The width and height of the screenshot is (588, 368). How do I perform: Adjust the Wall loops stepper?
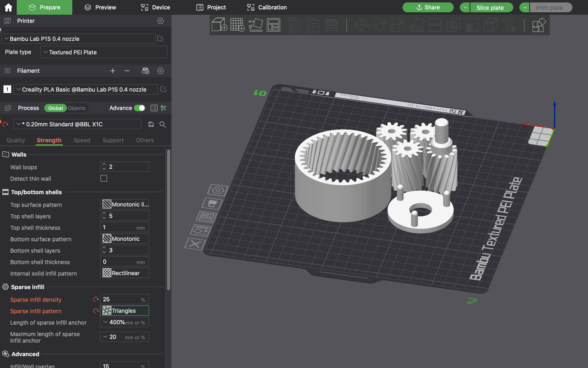(x=104, y=167)
